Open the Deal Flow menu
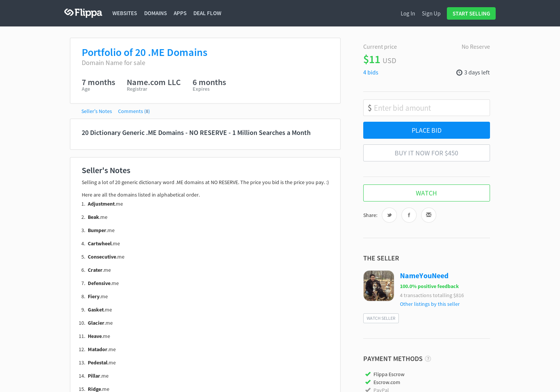The width and height of the screenshot is (560, 392). pos(207,13)
